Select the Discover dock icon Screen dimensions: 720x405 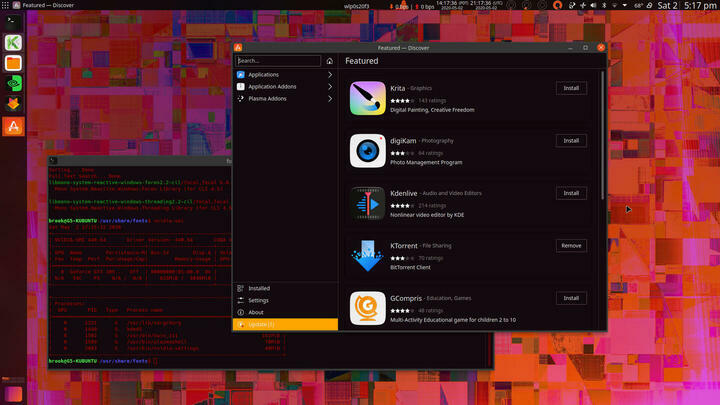(13, 126)
